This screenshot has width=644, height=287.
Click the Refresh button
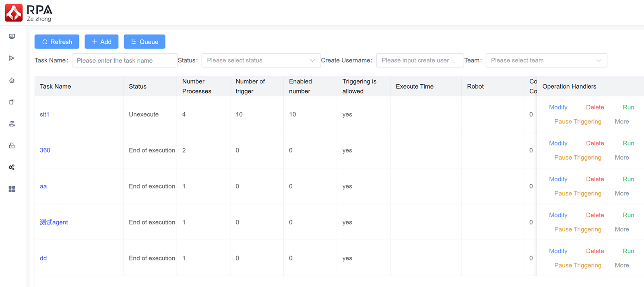coord(57,42)
